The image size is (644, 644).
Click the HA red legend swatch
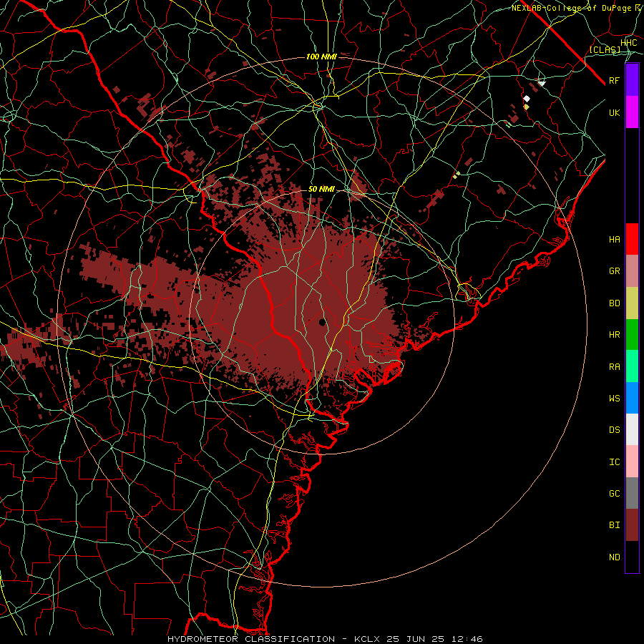632,239
